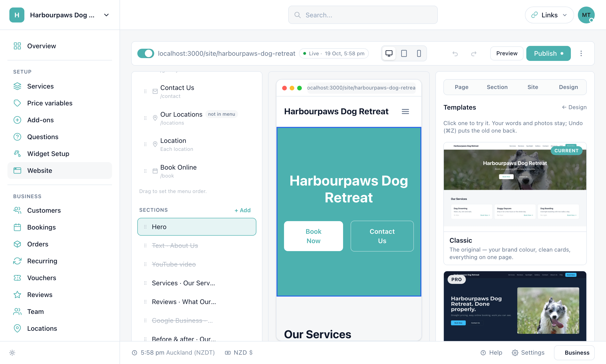Click NZD $ currency in status bar
606x364 pixels.
pos(239,353)
